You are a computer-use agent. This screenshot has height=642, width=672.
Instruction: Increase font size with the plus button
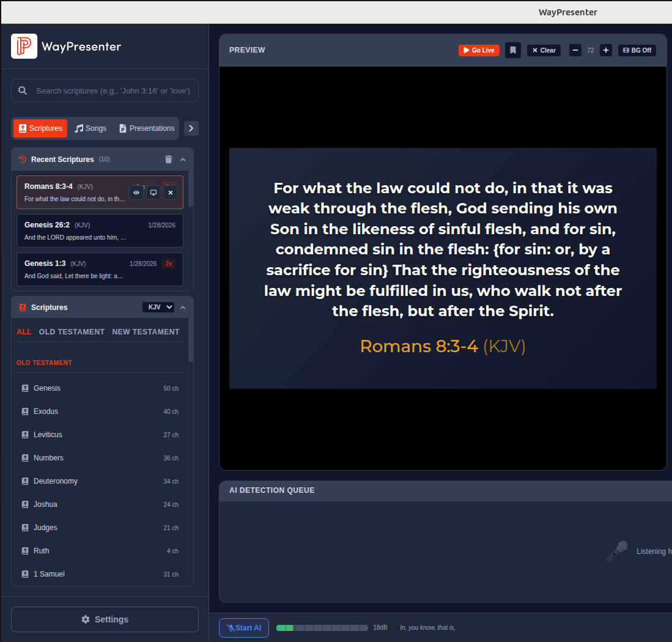[x=606, y=50]
